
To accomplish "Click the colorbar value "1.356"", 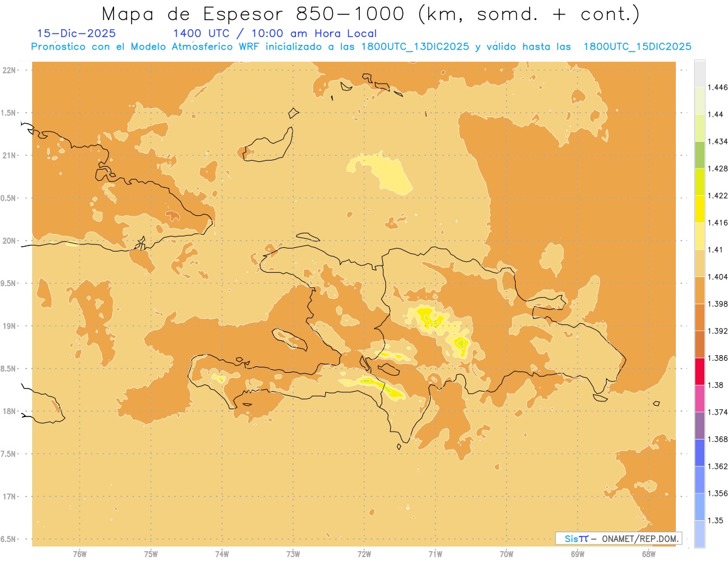I will [718, 493].
